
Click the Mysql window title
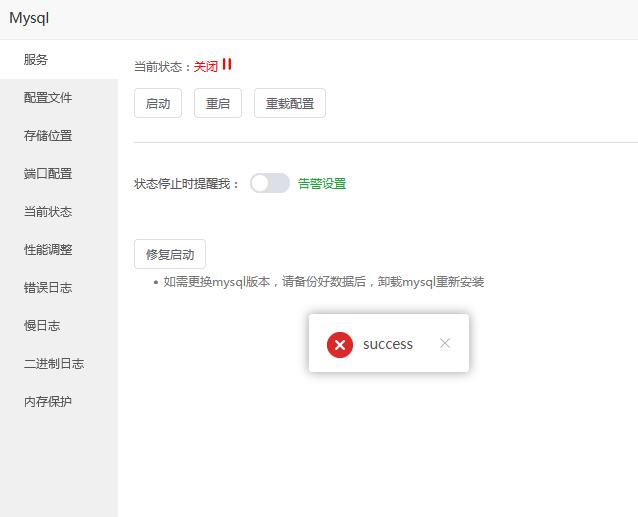pos(29,18)
